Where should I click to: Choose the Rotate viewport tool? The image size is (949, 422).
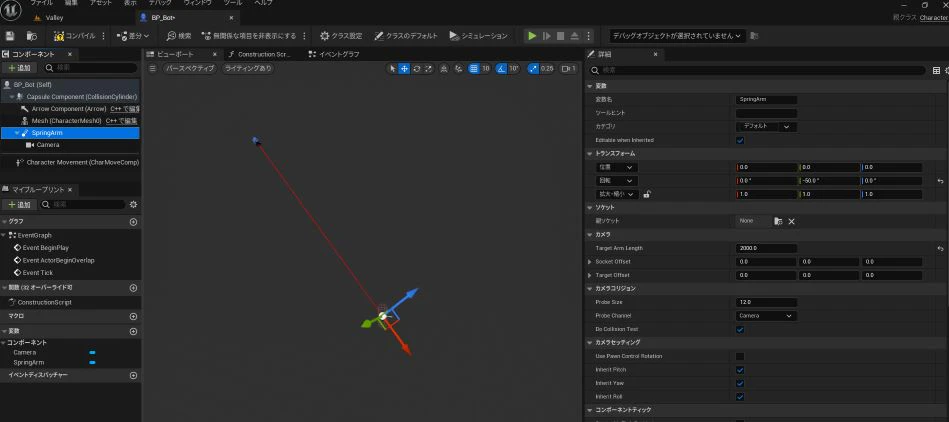(x=416, y=68)
